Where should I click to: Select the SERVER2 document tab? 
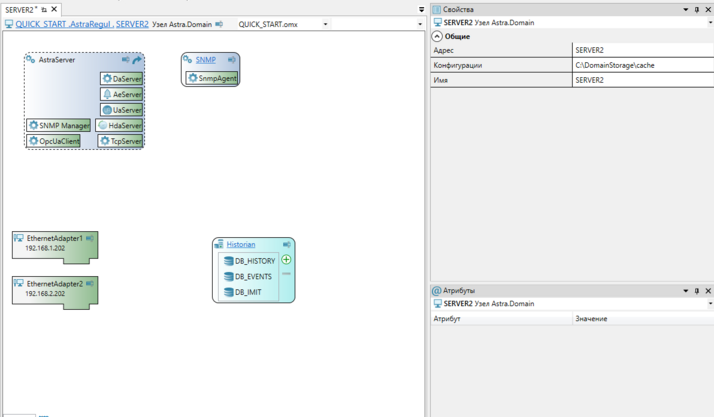20,9
